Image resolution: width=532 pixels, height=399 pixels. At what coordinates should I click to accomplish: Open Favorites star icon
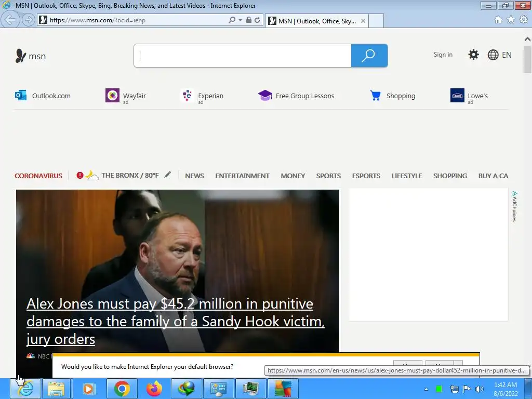click(x=511, y=20)
